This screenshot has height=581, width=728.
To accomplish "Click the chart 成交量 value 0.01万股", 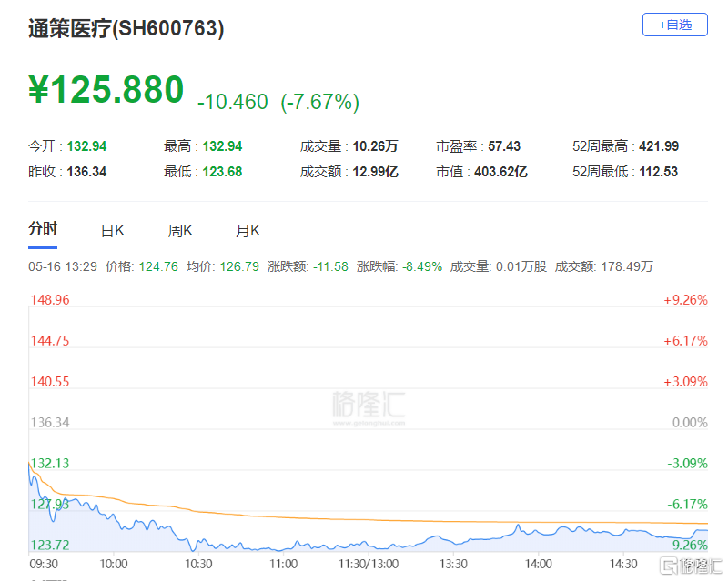I will pyautogui.click(x=521, y=266).
